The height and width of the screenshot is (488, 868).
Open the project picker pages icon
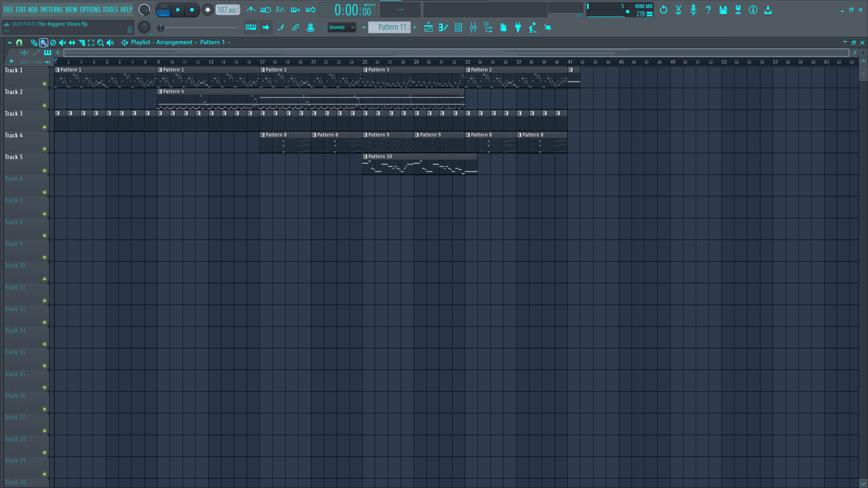[503, 28]
